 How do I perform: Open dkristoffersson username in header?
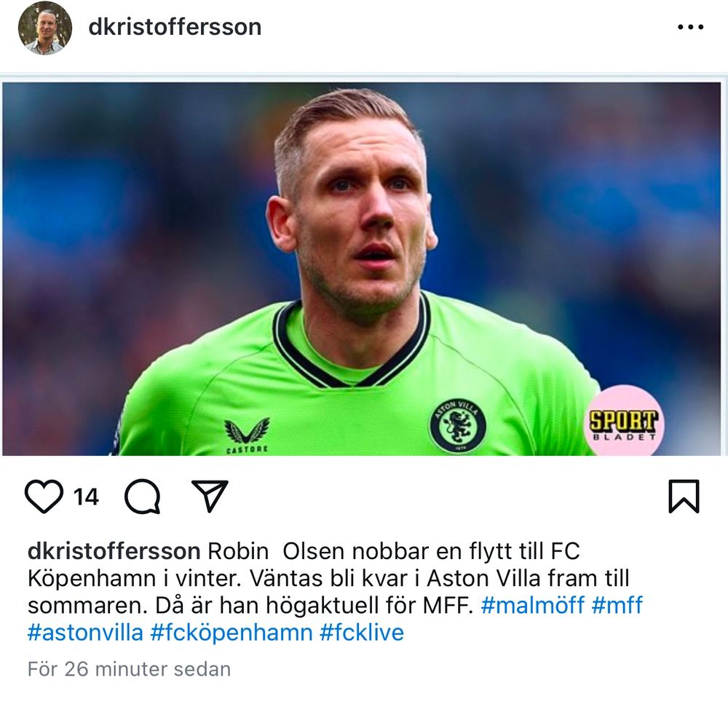click(175, 27)
